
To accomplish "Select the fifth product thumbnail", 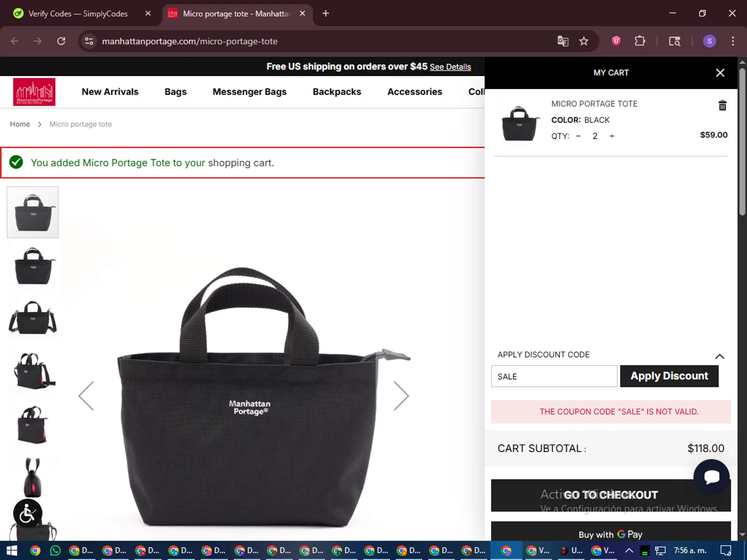I will point(33,425).
